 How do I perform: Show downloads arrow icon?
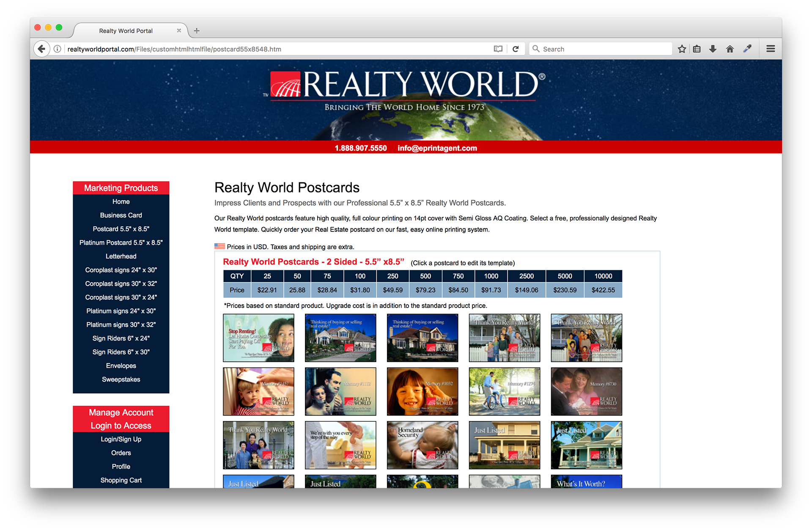pos(713,49)
